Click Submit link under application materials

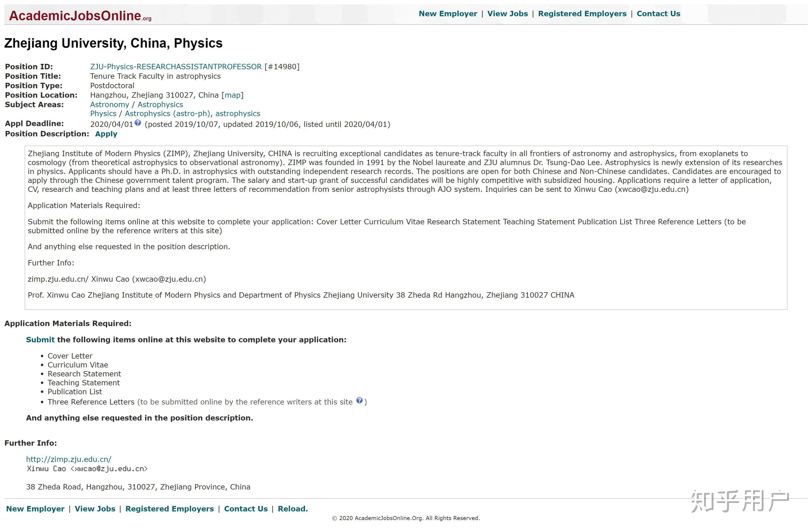[40, 340]
